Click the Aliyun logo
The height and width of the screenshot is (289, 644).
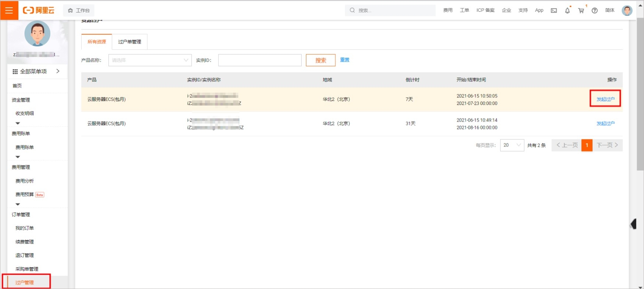(x=39, y=10)
